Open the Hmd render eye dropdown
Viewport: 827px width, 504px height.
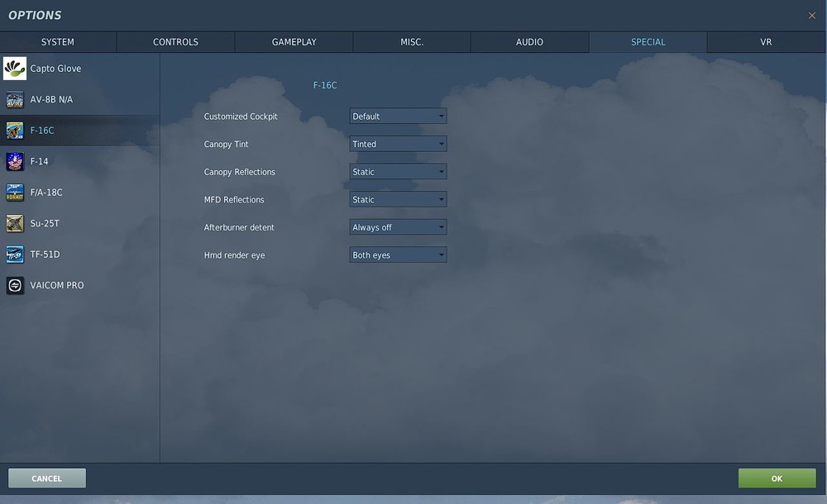pyautogui.click(x=399, y=255)
